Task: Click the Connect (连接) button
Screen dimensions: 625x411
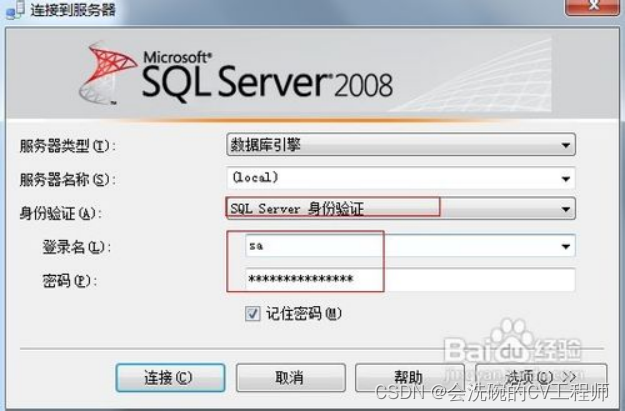Action: point(170,377)
